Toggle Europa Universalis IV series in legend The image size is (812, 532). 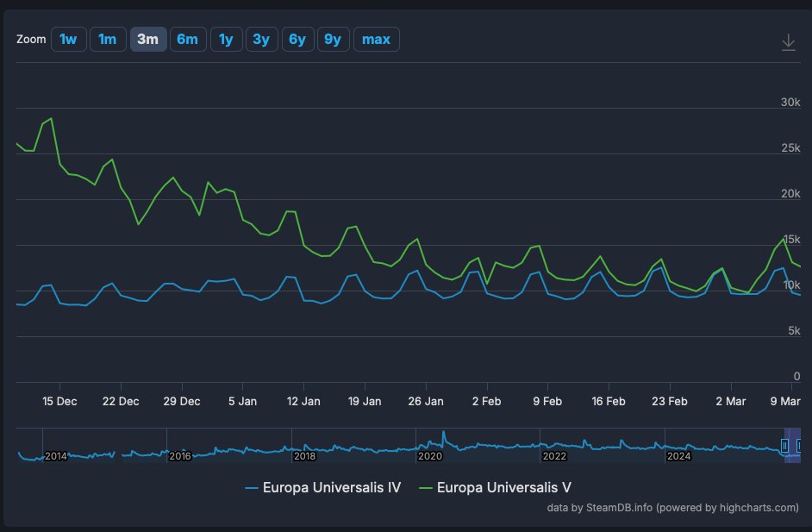coord(323,487)
